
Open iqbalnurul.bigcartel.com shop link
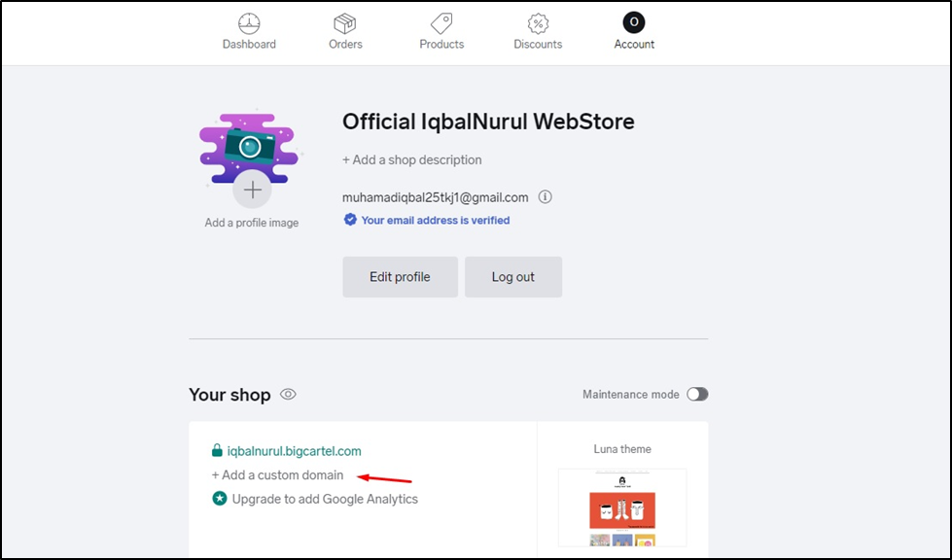pos(294,451)
